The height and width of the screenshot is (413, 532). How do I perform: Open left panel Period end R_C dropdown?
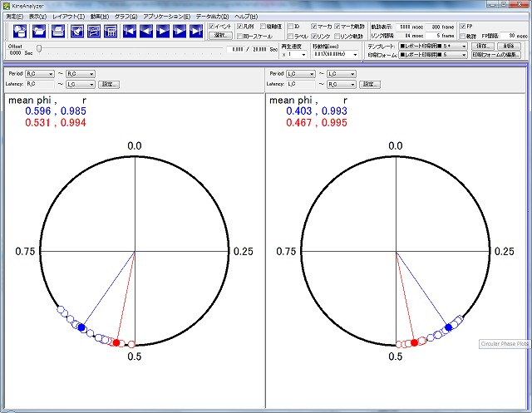pyautogui.click(x=81, y=74)
